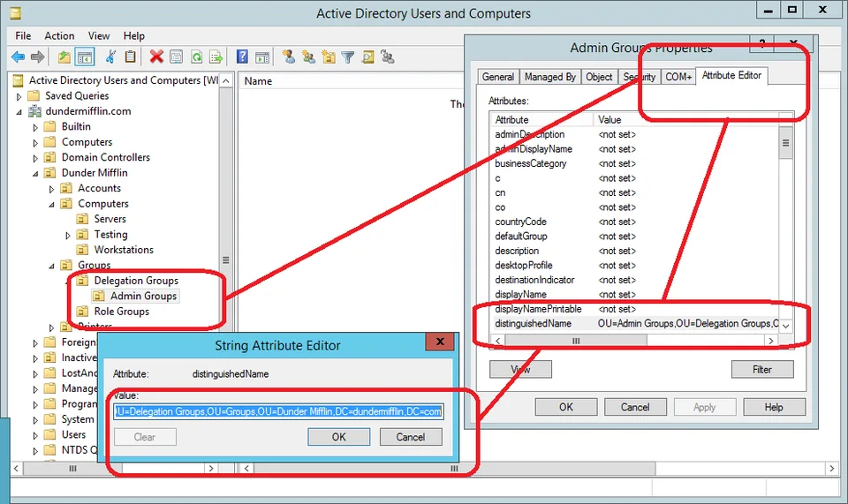Viewport: 848px width, 504px height.
Task: Collapse the Dunder Mifflin OU
Action: coord(35,173)
